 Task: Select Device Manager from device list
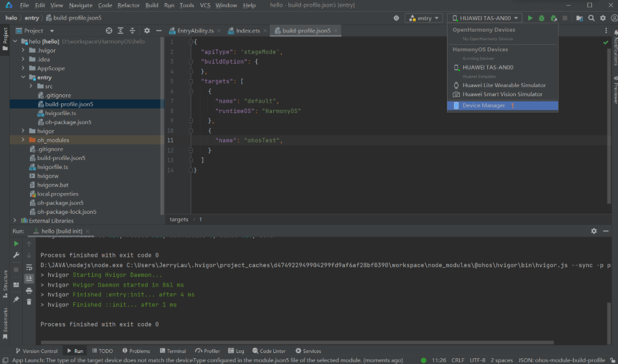[483, 105]
